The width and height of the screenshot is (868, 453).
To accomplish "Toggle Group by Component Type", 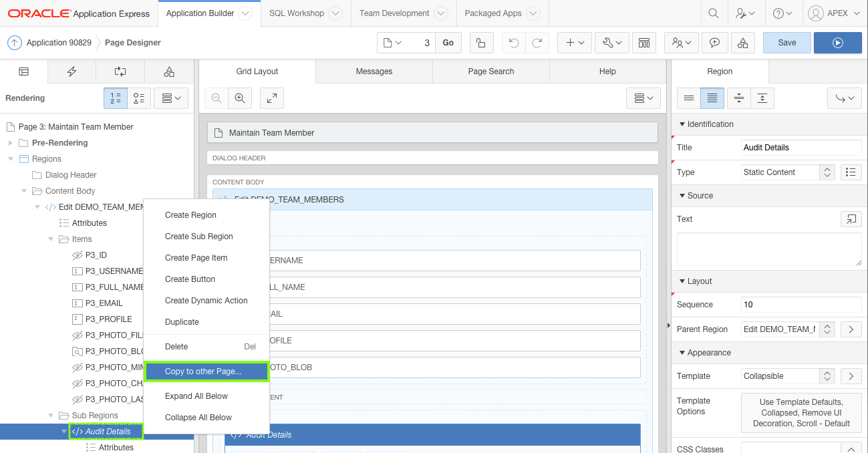I will tap(139, 98).
